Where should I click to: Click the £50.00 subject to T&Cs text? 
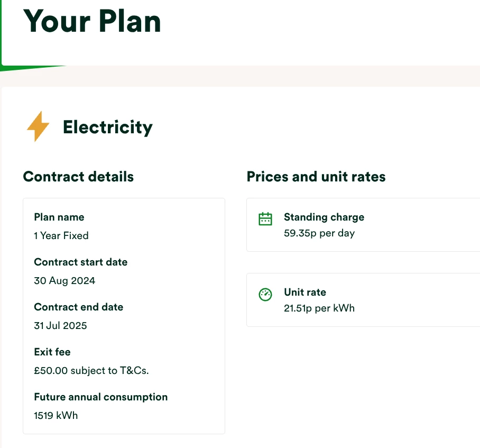(91, 370)
